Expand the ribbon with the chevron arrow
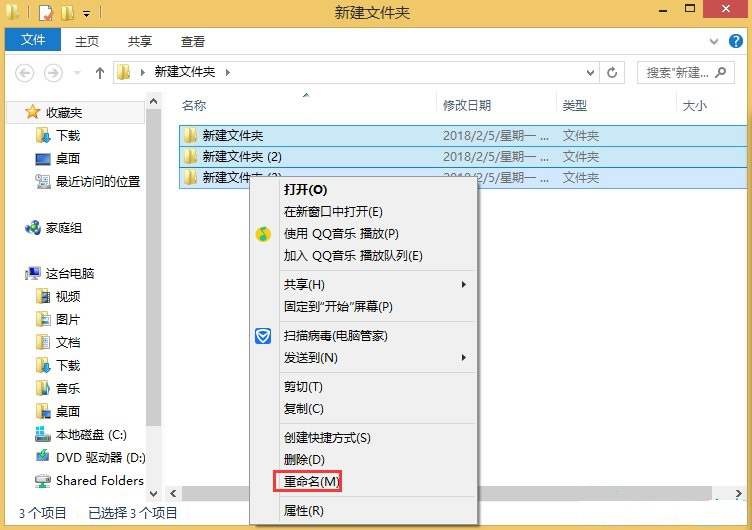The width and height of the screenshot is (752, 530). (714, 41)
